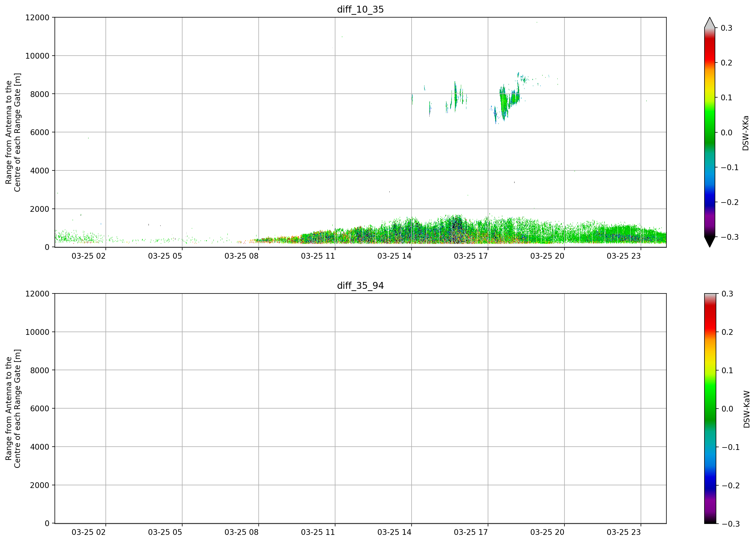Click the 03-25 14 label under diff_10_35
Screen dimensions: 756x542
coord(394,256)
